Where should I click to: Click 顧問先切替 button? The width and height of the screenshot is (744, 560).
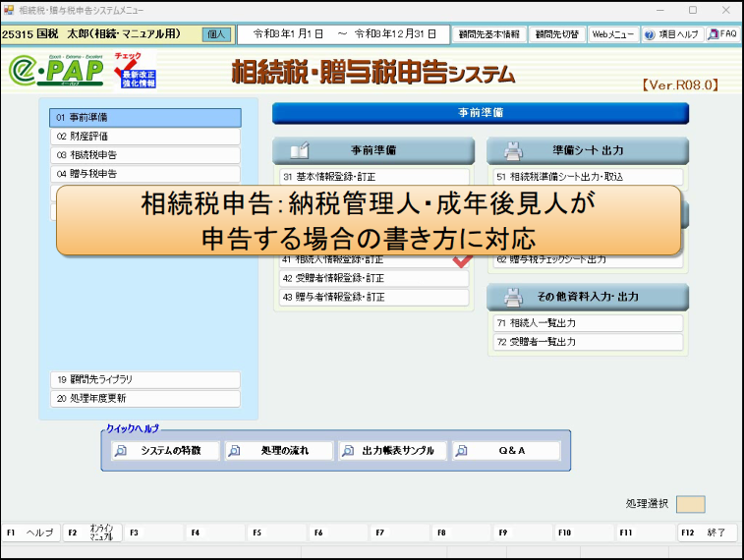(x=557, y=34)
